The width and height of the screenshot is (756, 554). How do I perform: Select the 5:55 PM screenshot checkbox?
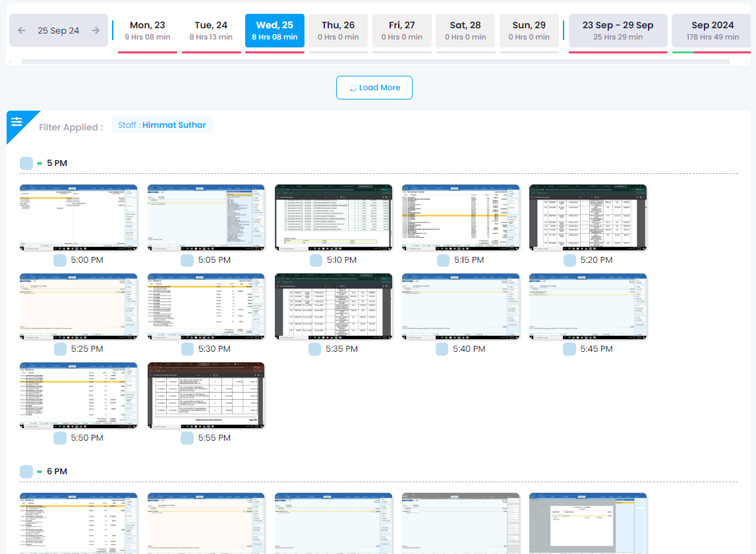(x=187, y=438)
